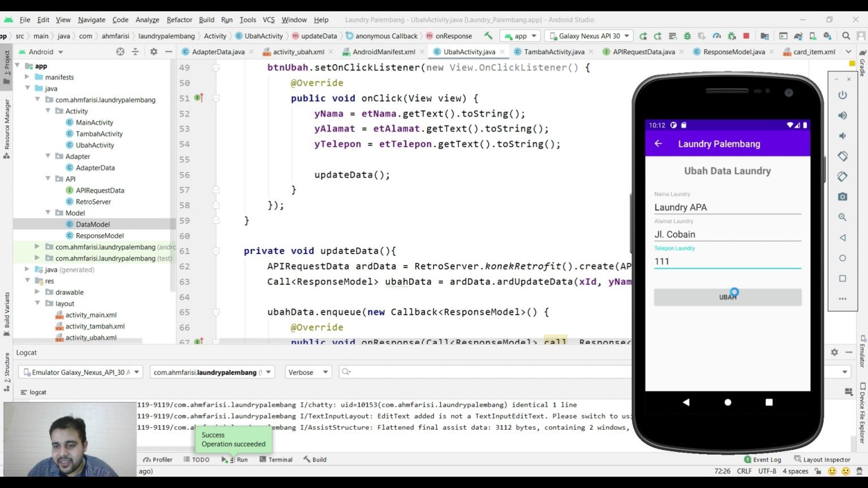Click the emulator zoom icon
Screen dimensions: 868x488
(843, 217)
